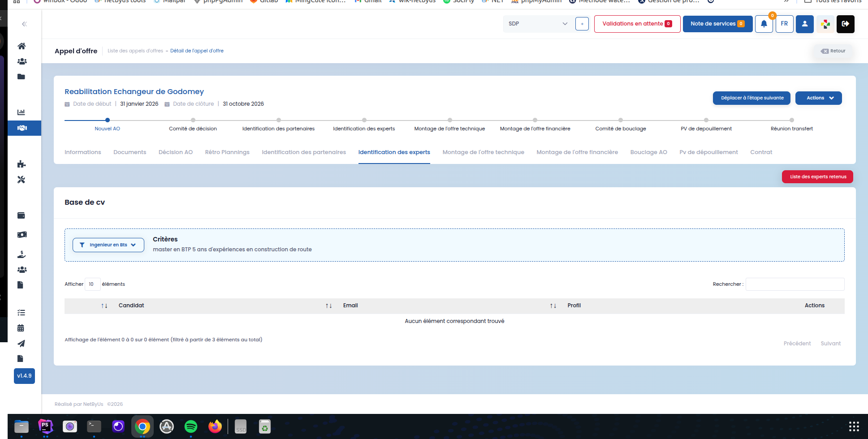Collapse the sidebar with double chevron
This screenshot has width=868, height=439.
pyautogui.click(x=24, y=24)
